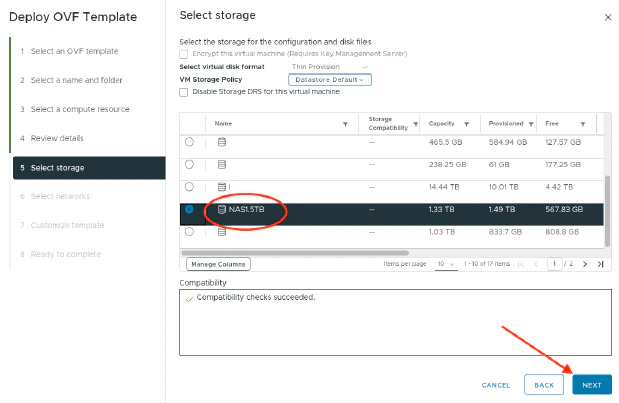The image size is (619, 403).
Task: Click the 177.25 GB free value
Action: (563, 165)
